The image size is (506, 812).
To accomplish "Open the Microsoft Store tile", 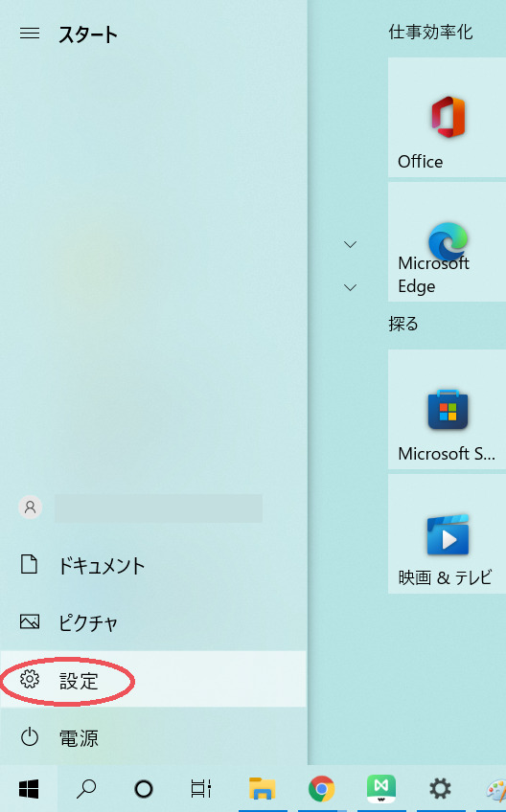I will [447, 410].
